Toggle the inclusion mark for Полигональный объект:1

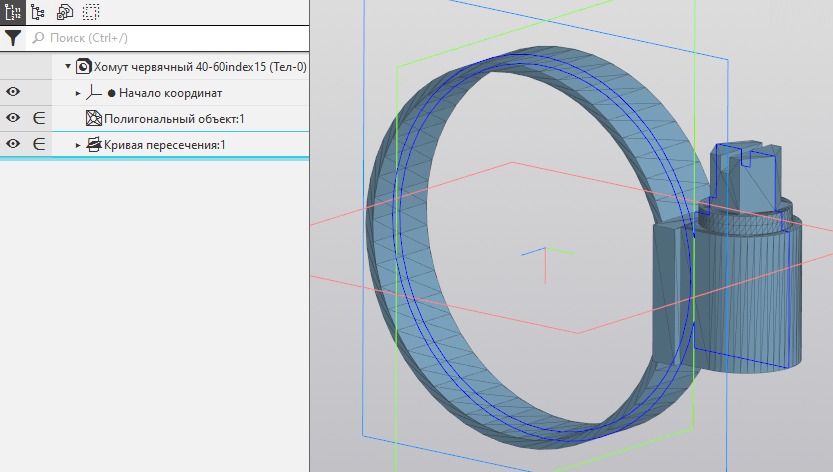pos(39,119)
